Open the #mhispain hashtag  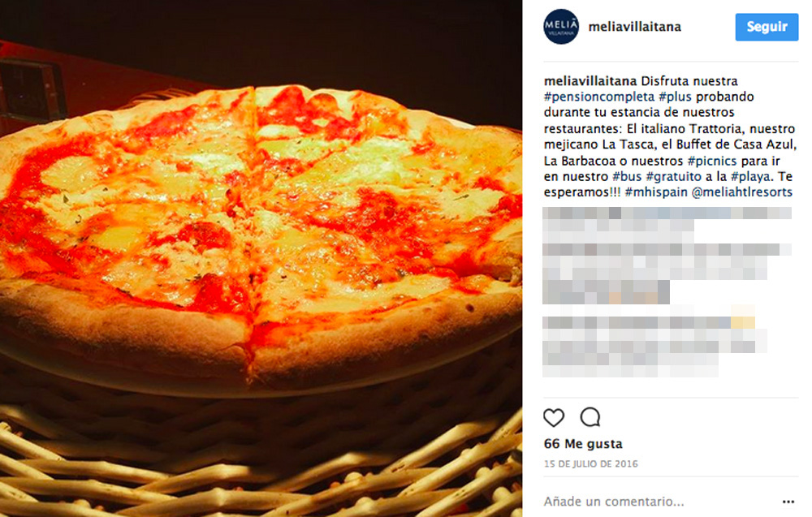coord(656,192)
